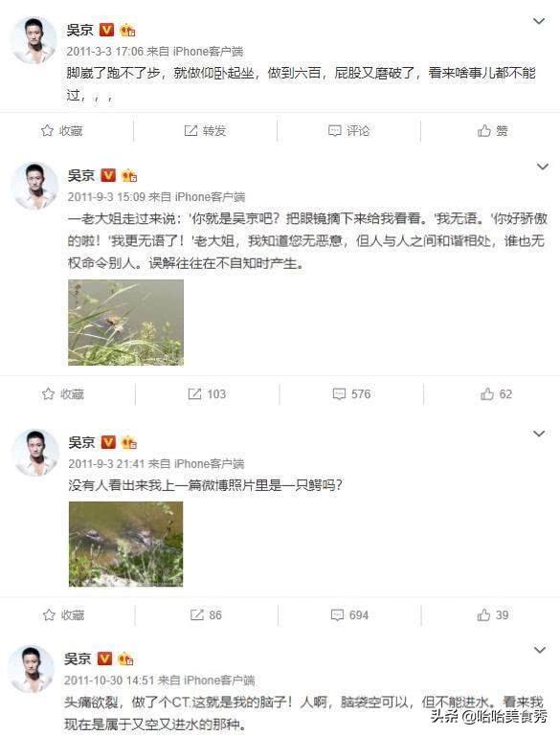560x736 pixels.
Task: Favorite the third post with 收藏
Action: point(63,614)
